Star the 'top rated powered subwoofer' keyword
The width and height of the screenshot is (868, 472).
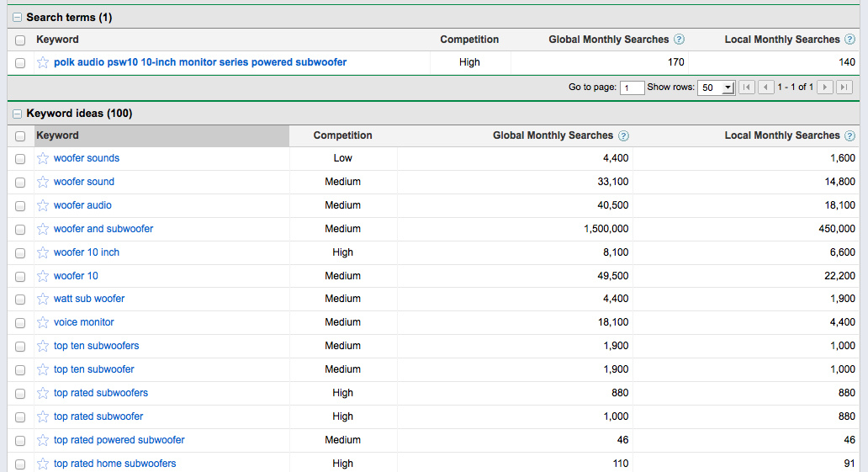[43, 440]
